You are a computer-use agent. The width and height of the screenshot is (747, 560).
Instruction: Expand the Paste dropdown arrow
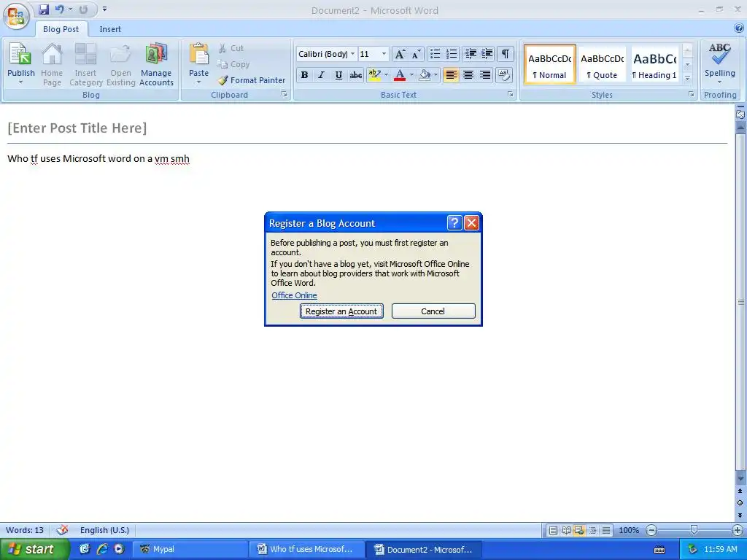tap(198, 82)
